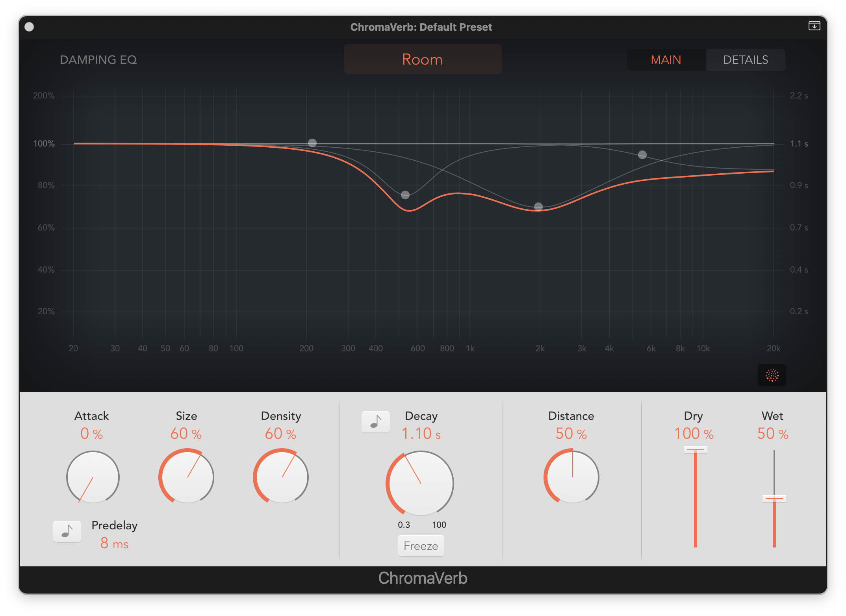Viewport: 846px width, 616px height.
Task: Click the Attack value 0 %
Action: point(92,434)
